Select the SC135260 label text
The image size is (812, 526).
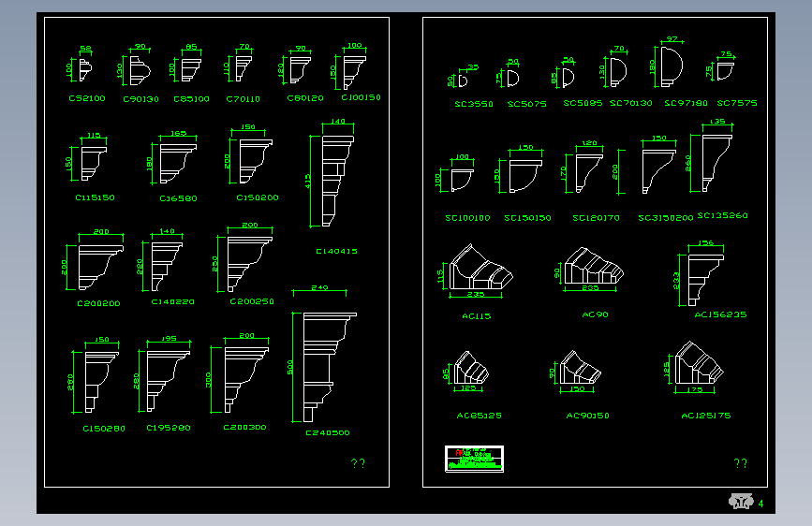(722, 215)
